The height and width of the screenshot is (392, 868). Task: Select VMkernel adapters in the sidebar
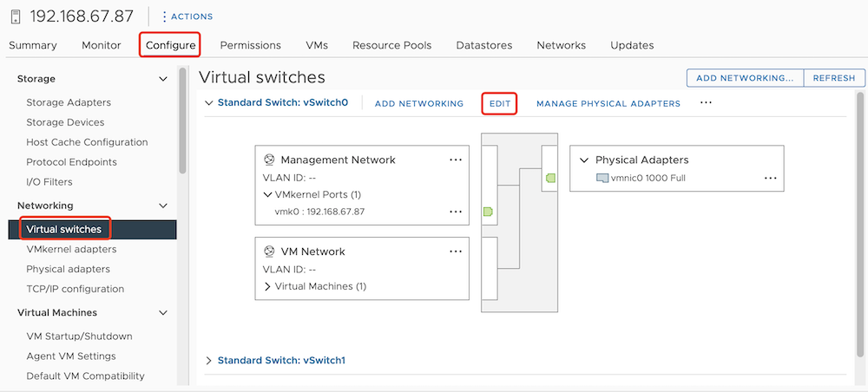[71, 249]
